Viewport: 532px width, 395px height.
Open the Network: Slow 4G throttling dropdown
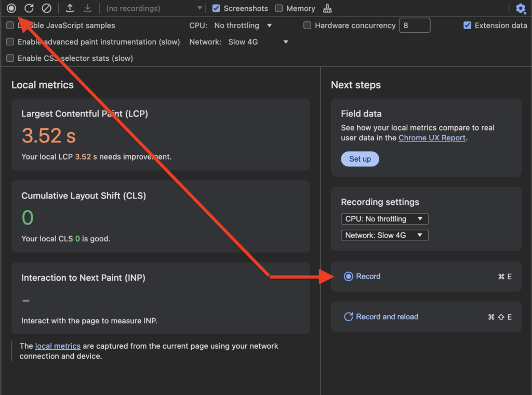pos(258,42)
